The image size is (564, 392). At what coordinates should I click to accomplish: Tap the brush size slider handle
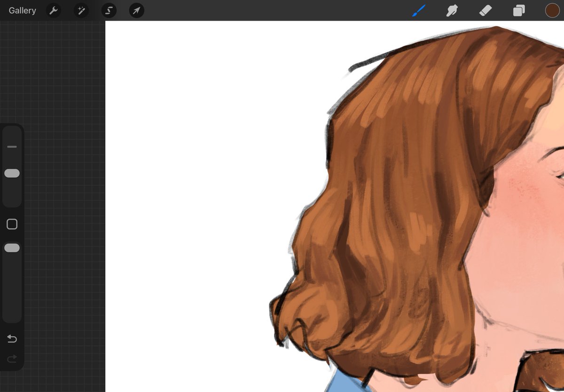pyautogui.click(x=12, y=173)
